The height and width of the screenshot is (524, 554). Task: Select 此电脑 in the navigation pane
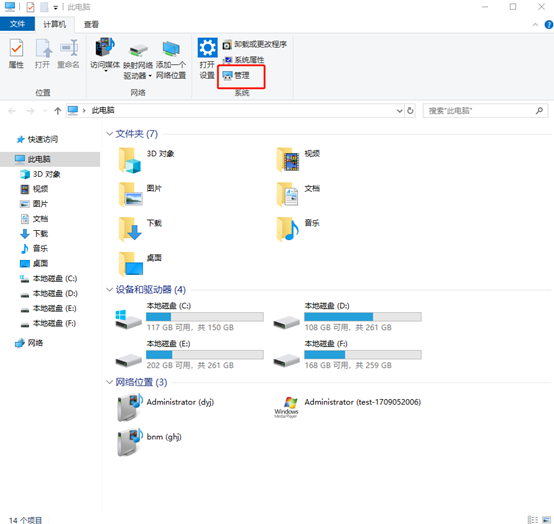click(50, 159)
